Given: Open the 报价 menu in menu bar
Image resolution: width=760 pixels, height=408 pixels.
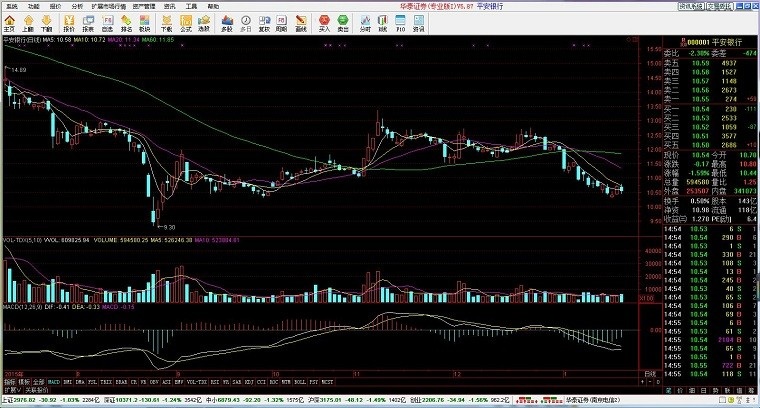Looking at the screenshot, I should [55, 7].
